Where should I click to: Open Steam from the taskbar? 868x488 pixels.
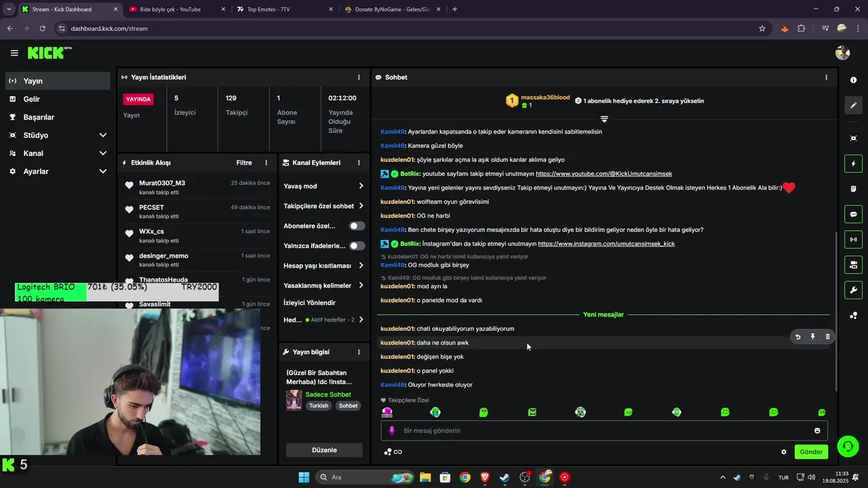pyautogui.click(x=505, y=477)
